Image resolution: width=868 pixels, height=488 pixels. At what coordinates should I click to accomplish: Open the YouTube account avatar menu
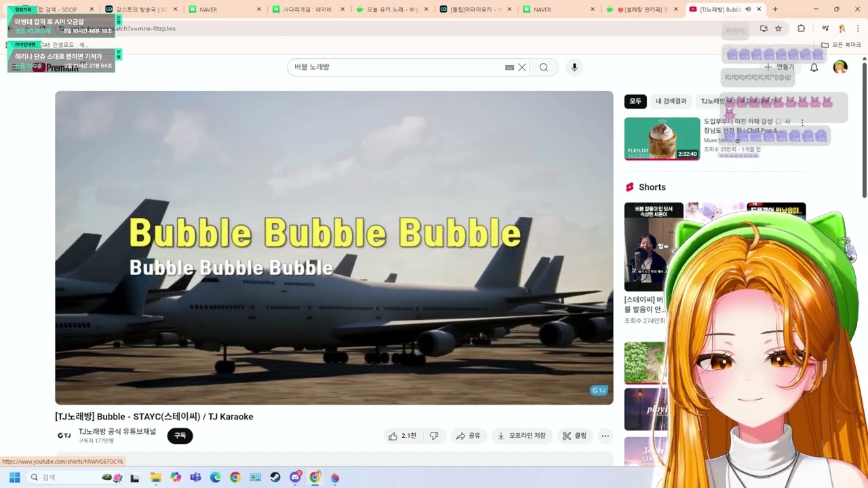tap(840, 67)
